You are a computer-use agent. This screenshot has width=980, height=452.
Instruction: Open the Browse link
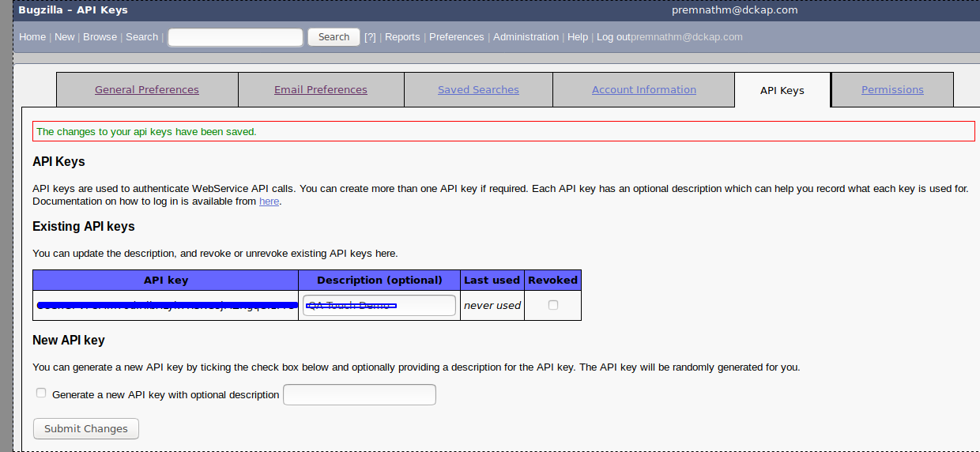point(100,37)
